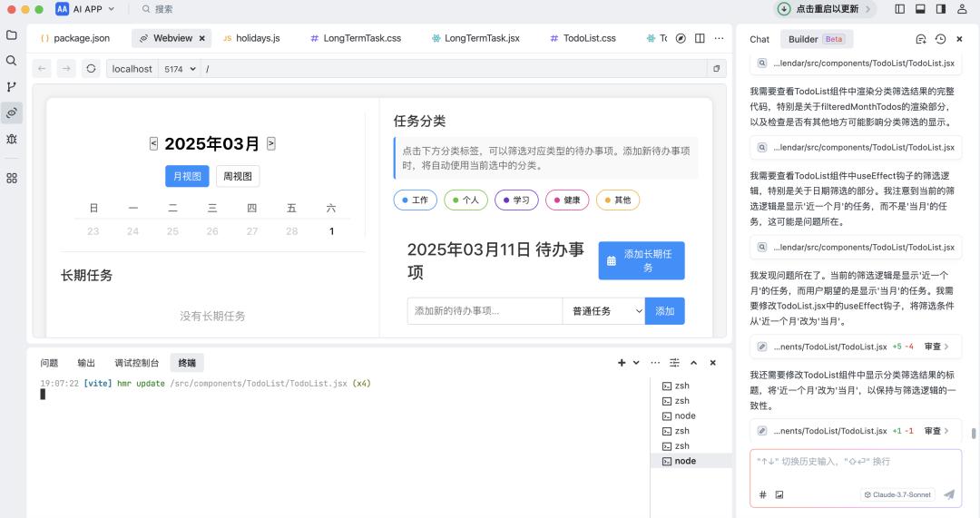Open the AI APP project dropdown
Image resolution: width=980 pixels, height=518 pixels.
coord(86,9)
